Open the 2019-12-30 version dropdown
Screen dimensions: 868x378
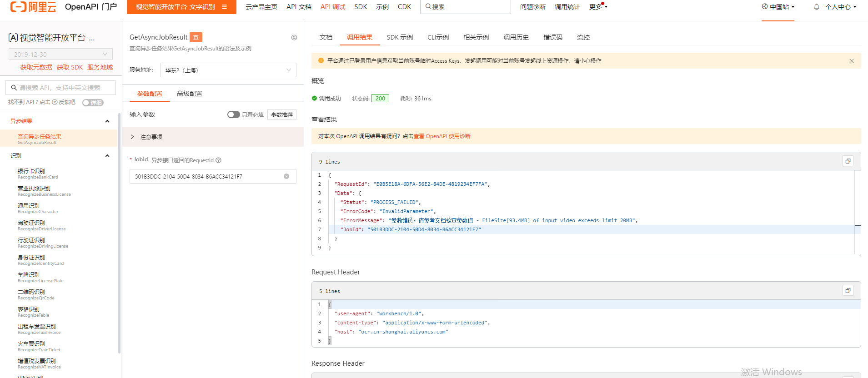[x=60, y=54]
